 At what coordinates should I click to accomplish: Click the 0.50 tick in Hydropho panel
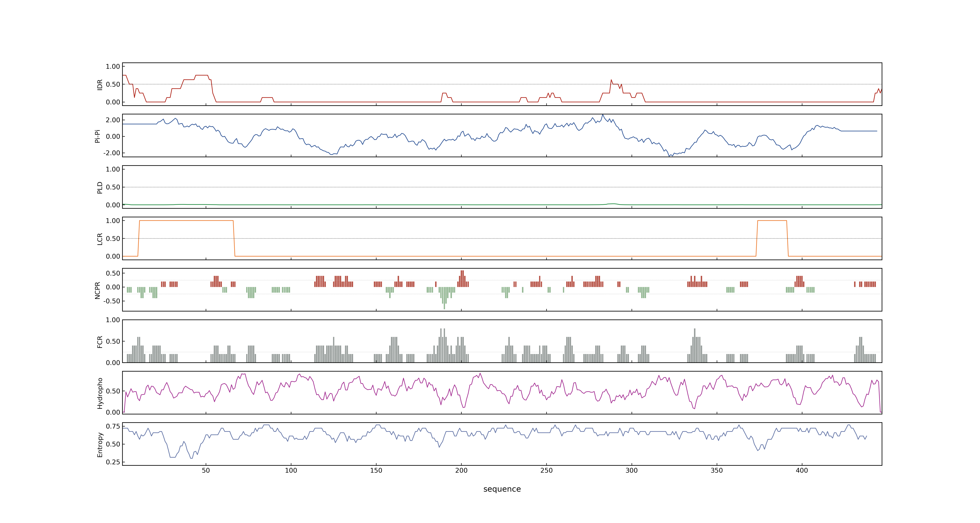(113, 391)
